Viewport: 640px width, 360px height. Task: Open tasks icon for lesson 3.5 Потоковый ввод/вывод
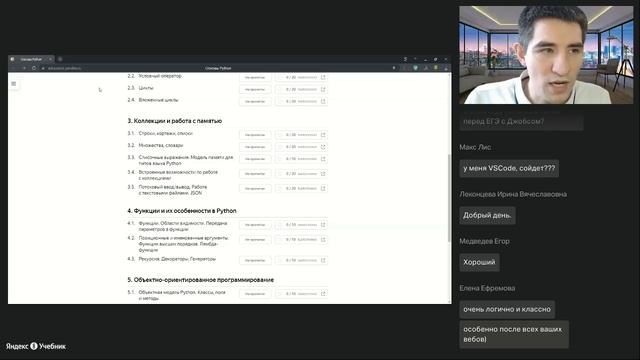point(323,189)
